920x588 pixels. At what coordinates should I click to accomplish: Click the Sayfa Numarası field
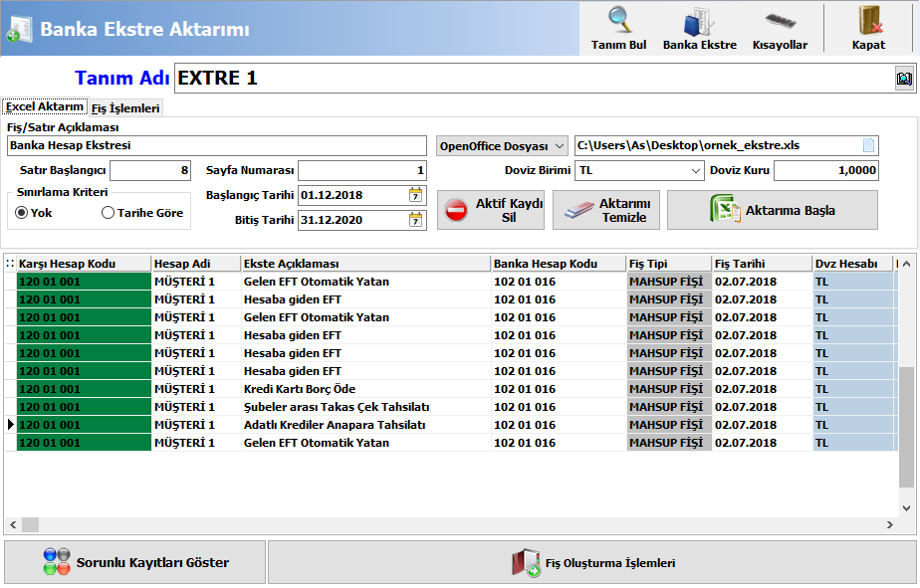(362, 170)
